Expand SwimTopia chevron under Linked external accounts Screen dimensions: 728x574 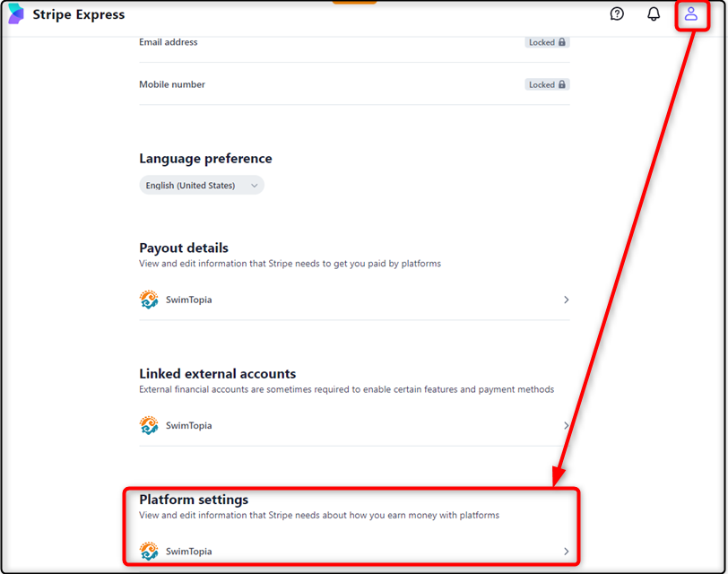point(566,426)
